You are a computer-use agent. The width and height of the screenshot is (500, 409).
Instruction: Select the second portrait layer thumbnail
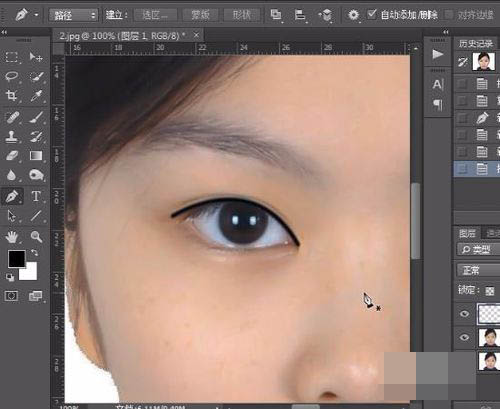tap(489, 337)
